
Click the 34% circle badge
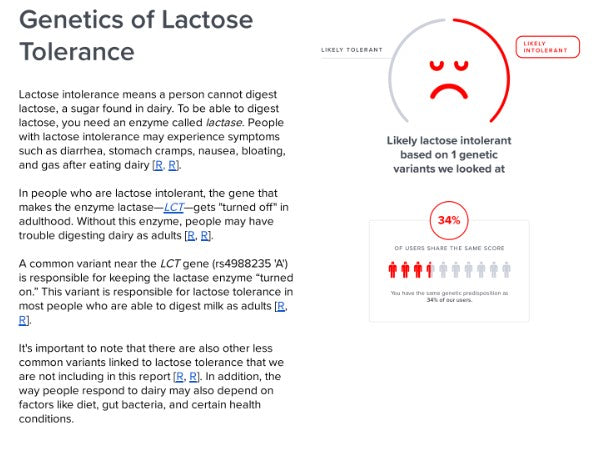(449, 220)
